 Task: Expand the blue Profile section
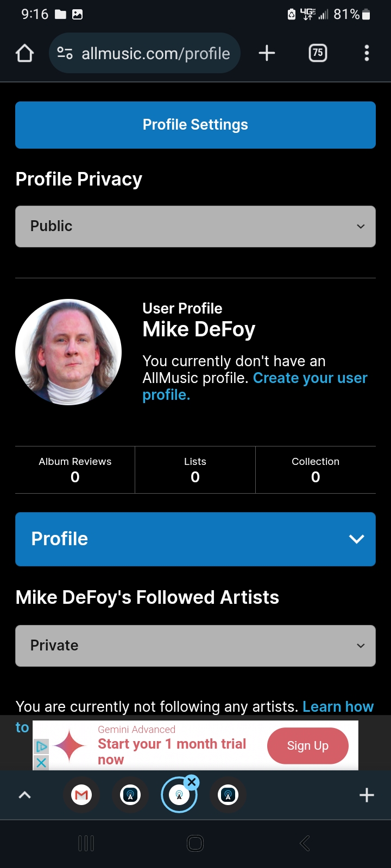[195, 539]
